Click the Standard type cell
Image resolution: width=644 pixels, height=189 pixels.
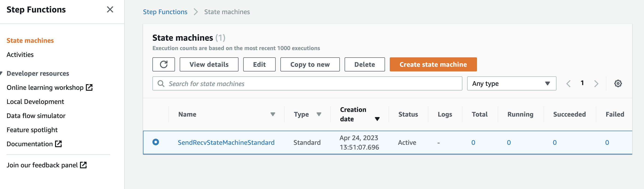tap(307, 142)
